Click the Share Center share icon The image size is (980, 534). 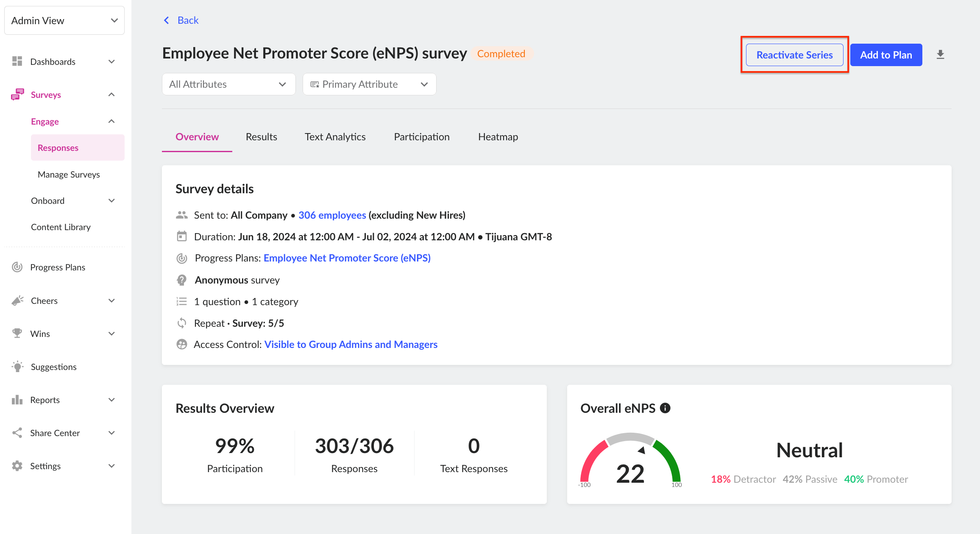(x=17, y=433)
